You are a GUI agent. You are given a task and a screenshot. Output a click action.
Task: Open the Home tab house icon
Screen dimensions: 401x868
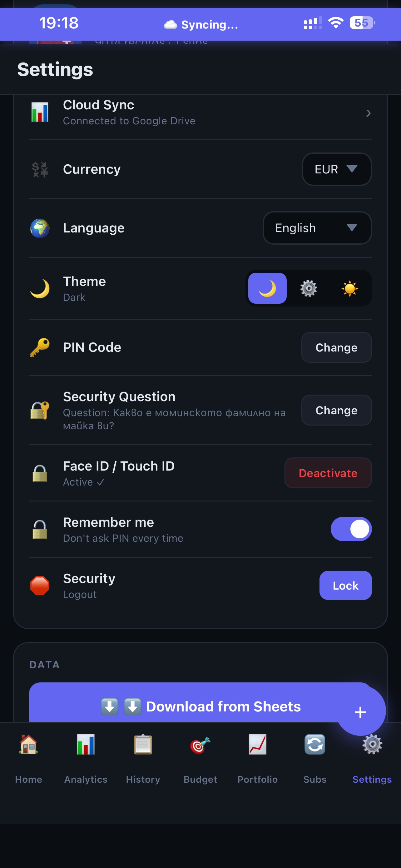click(29, 744)
